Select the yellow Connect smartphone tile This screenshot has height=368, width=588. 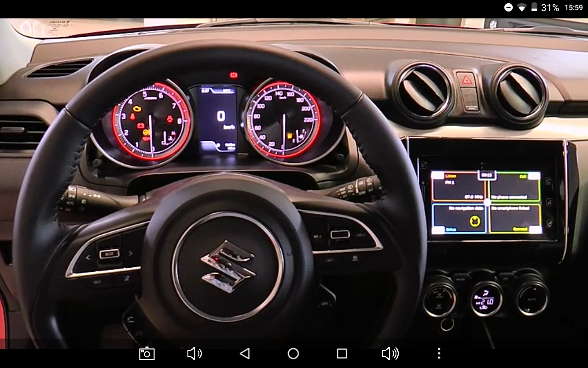point(514,218)
